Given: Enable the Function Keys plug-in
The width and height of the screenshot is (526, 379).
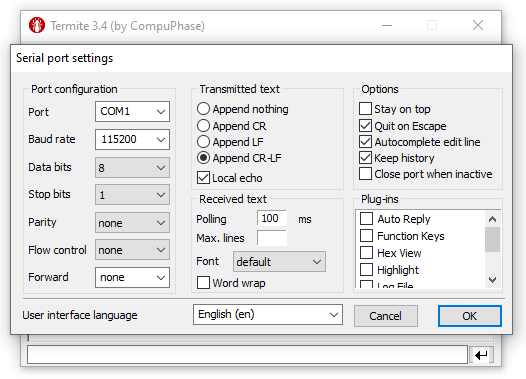Looking at the screenshot, I should (366, 235).
